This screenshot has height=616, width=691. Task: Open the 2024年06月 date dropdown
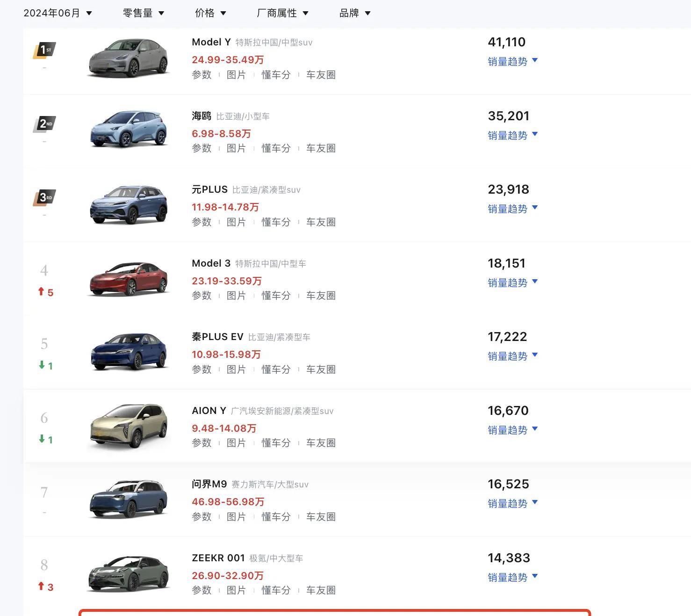pos(58,13)
